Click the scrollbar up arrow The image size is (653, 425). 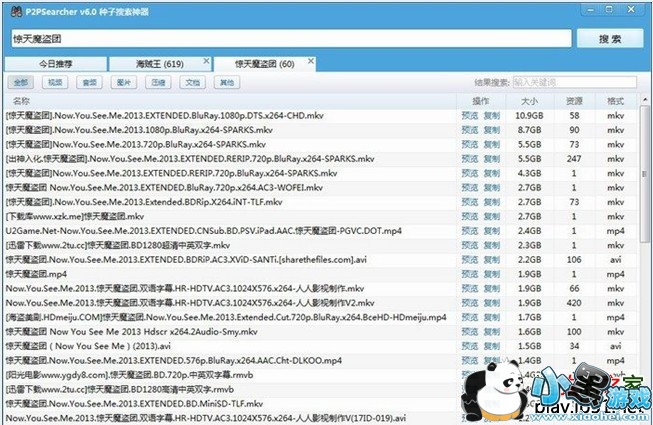click(x=645, y=100)
